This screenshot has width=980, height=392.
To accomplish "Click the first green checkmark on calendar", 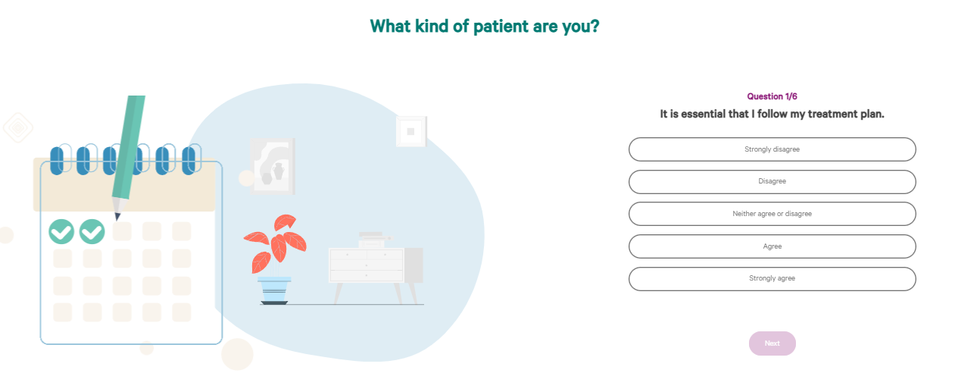I will click(61, 231).
